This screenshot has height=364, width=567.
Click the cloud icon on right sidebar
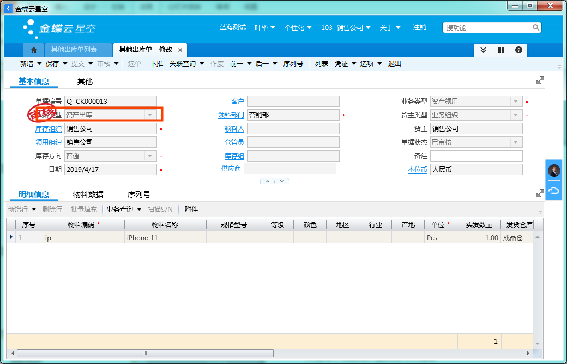[554, 190]
